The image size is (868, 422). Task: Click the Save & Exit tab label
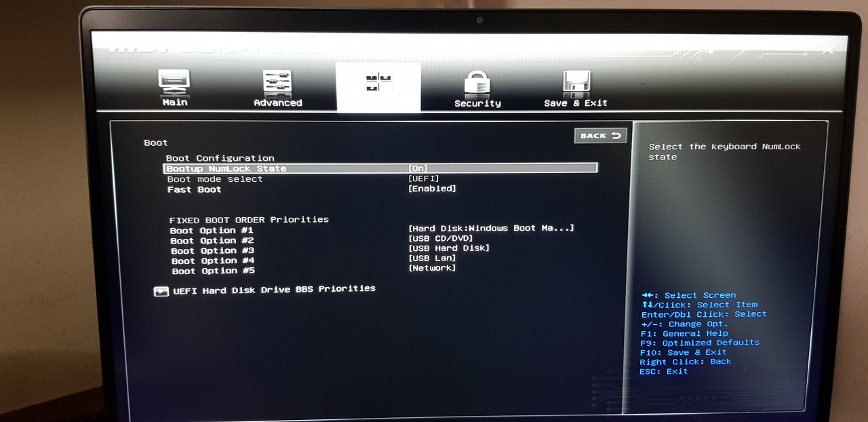click(x=576, y=103)
